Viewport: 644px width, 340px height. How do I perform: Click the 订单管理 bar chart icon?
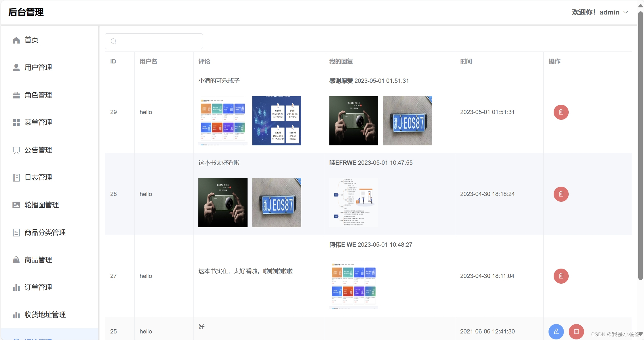(16, 287)
